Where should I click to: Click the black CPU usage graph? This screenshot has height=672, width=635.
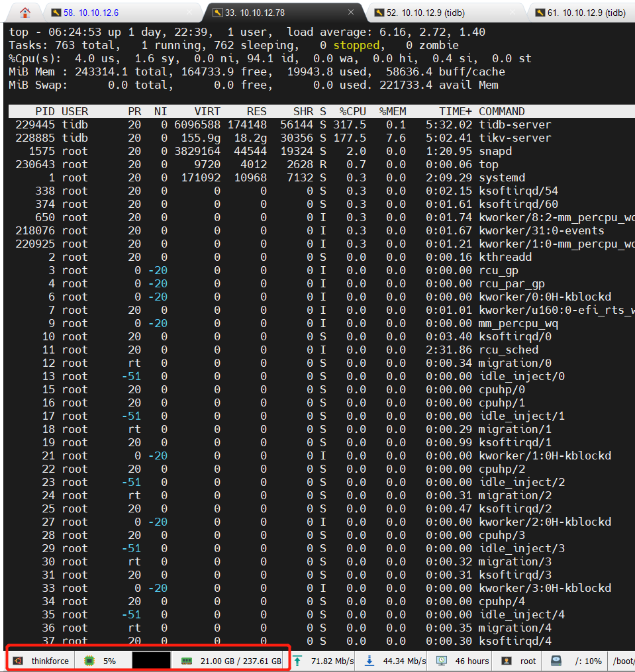point(151,661)
